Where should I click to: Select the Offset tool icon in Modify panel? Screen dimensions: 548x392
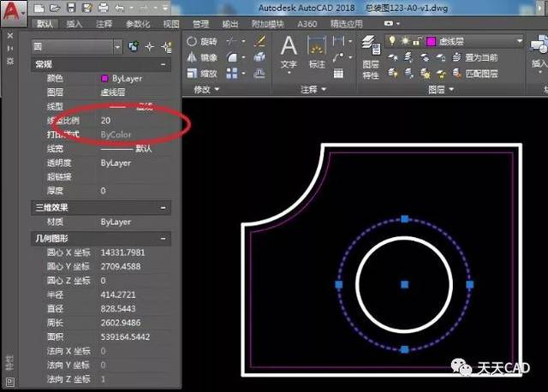(x=259, y=73)
